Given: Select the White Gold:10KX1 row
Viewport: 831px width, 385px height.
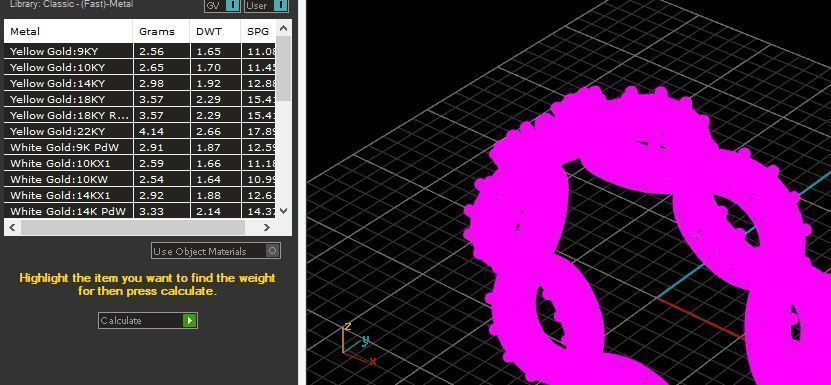Looking at the screenshot, I should tap(140, 163).
